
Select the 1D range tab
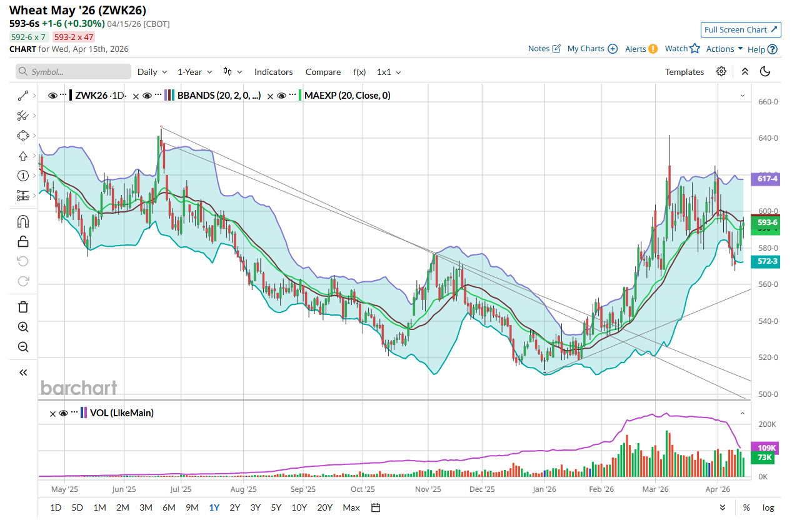pyautogui.click(x=56, y=507)
